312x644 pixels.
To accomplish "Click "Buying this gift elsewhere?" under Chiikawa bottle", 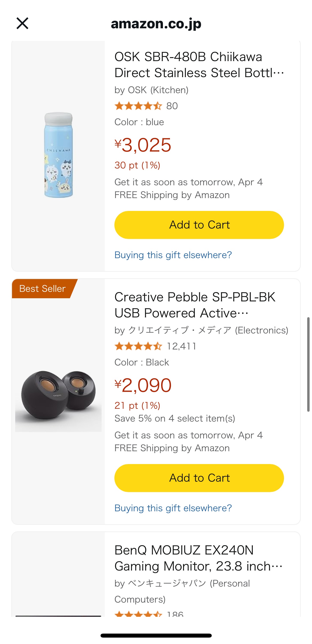I will [173, 255].
